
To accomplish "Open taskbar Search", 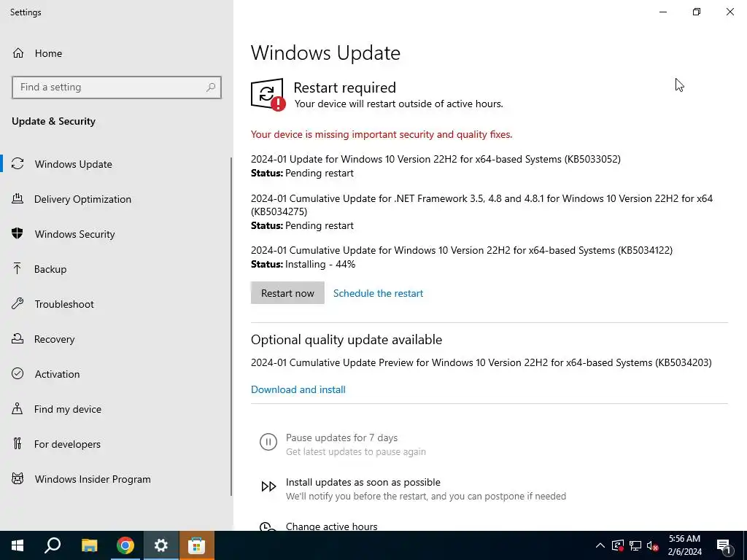I will 53,545.
